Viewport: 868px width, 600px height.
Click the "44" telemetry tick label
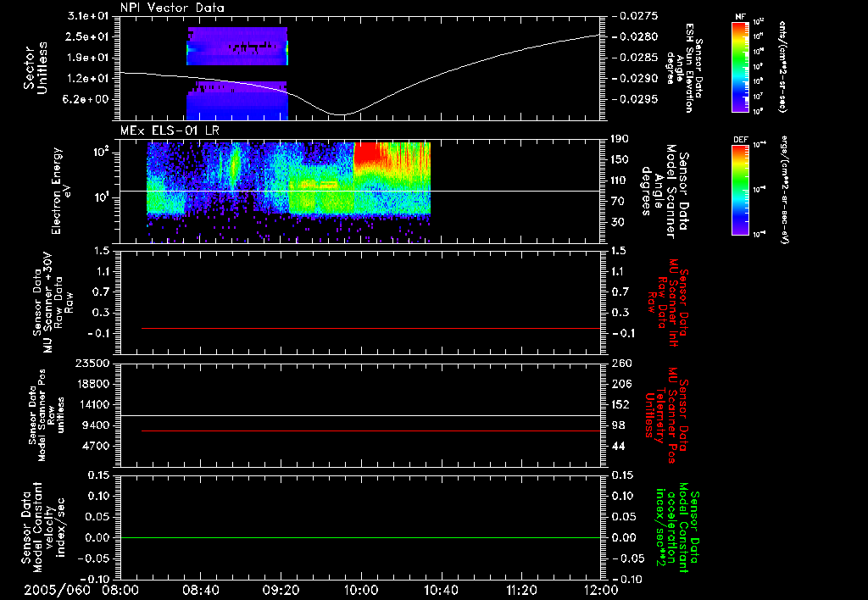(x=618, y=446)
